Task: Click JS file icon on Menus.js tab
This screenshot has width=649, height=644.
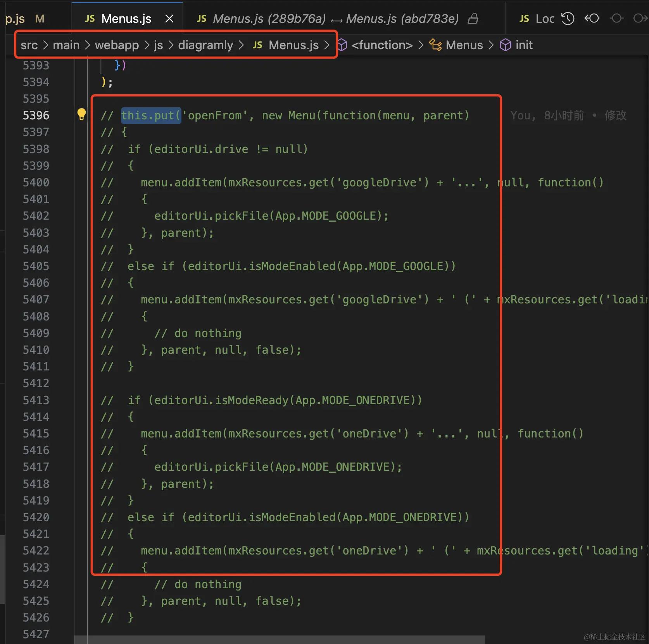Action: pos(90,19)
